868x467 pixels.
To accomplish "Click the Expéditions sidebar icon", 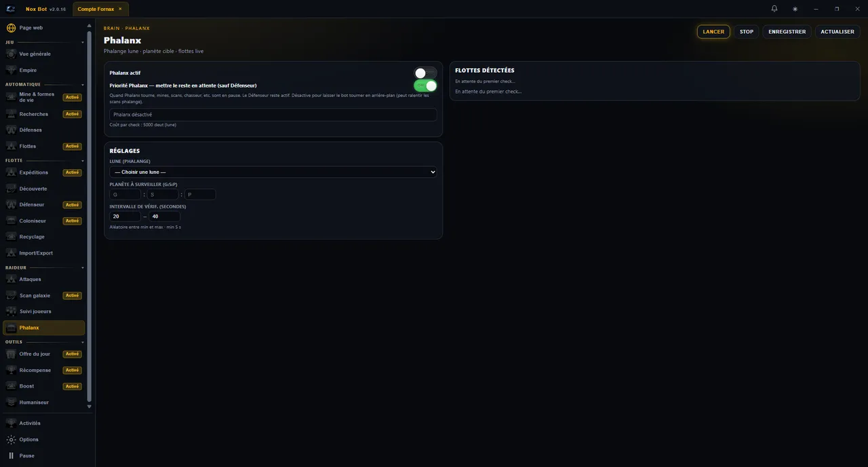I will 11,172.
